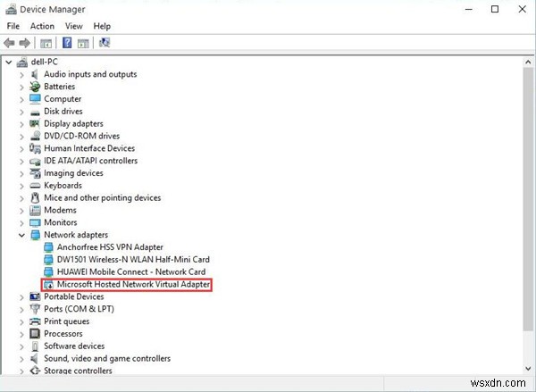This screenshot has height=392, width=536.
Task: Click the Scan for hardware changes icon
Action: tap(105, 43)
